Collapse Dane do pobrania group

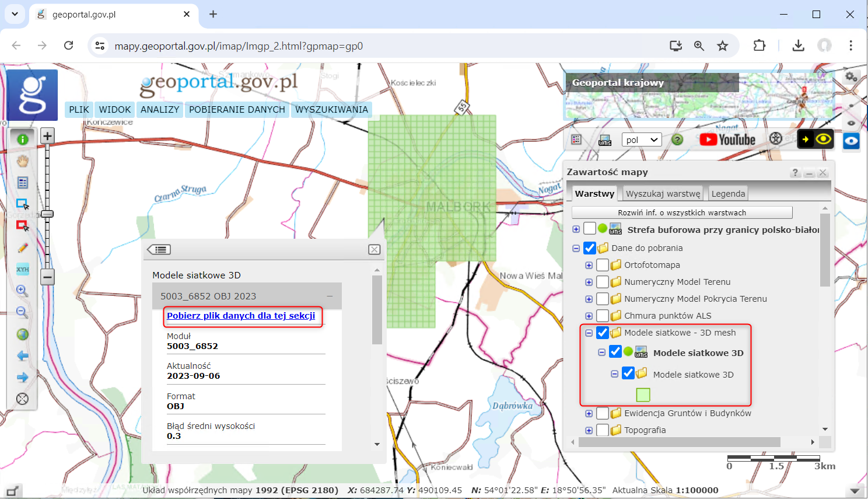pos(576,248)
